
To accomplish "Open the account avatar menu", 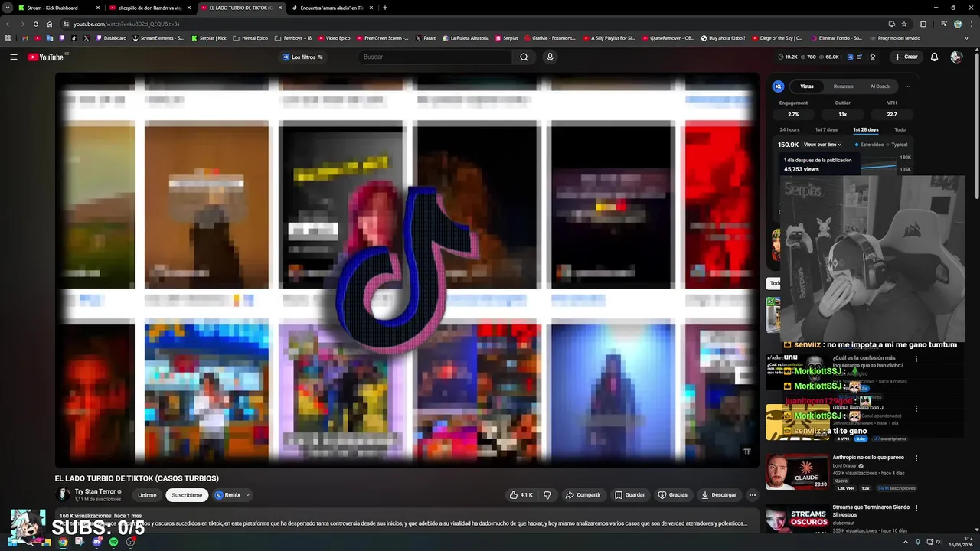I will point(955,57).
